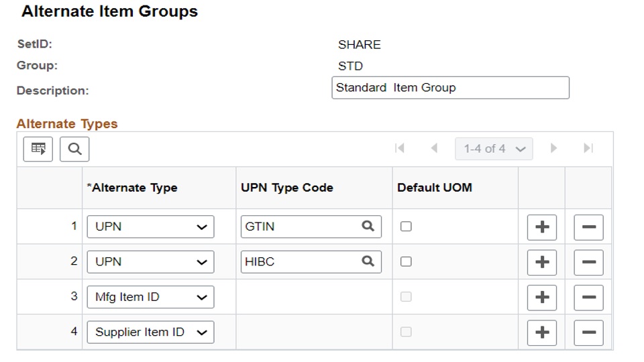This screenshot has width=644, height=362.
Task: Click the Group: label
Action: [37, 65]
